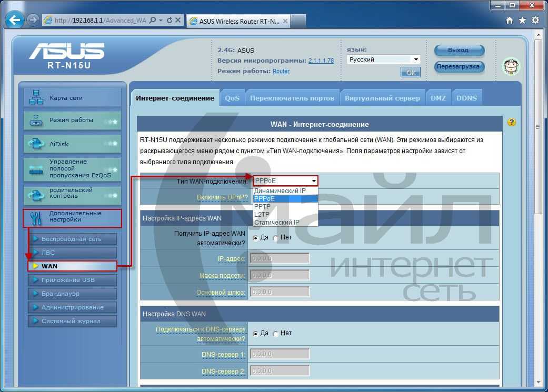The image size is (548, 392).
Task: Open the browser Favorites star icon
Action: 522,21
